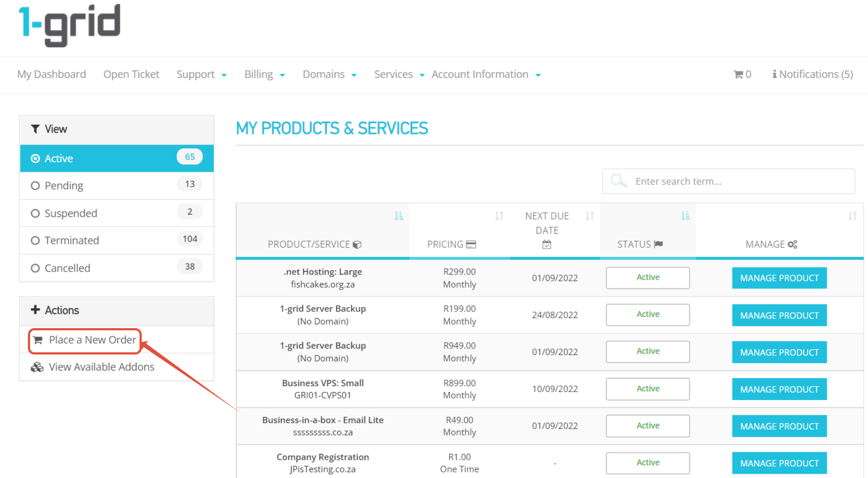The image size is (868, 478).
Task: Manage product for Company Registration
Action: (x=779, y=463)
